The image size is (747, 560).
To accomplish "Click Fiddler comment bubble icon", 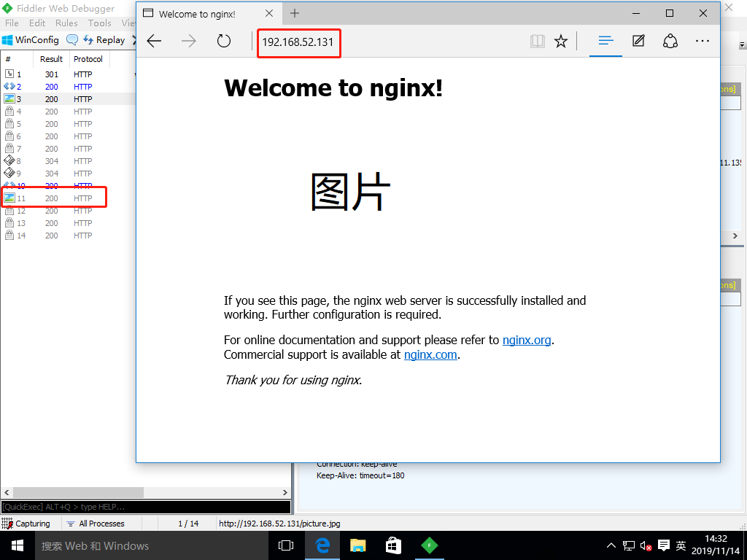I will click(x=72, y=40).
